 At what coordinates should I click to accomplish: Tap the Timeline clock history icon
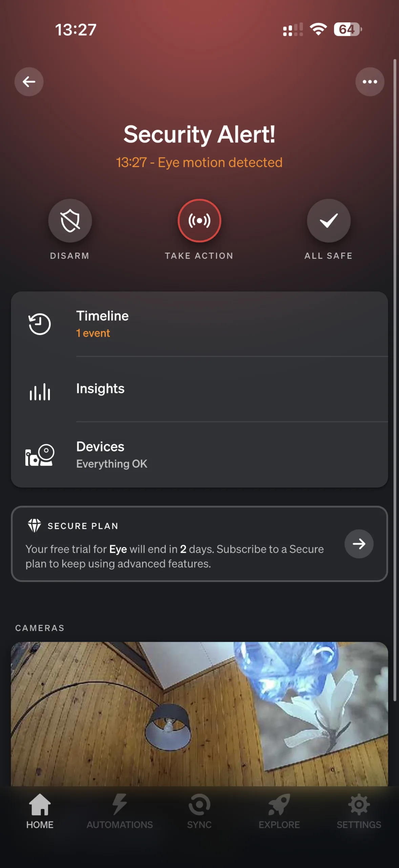[40, 324]
